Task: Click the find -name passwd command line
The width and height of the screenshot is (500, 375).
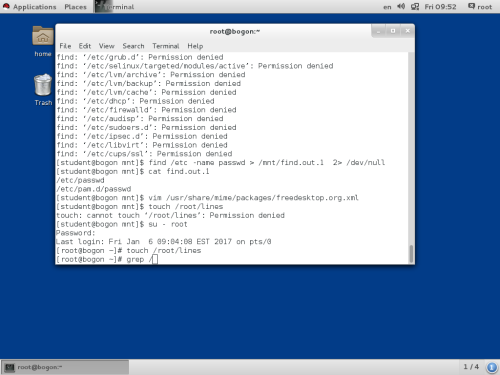Action: [221, 163]
